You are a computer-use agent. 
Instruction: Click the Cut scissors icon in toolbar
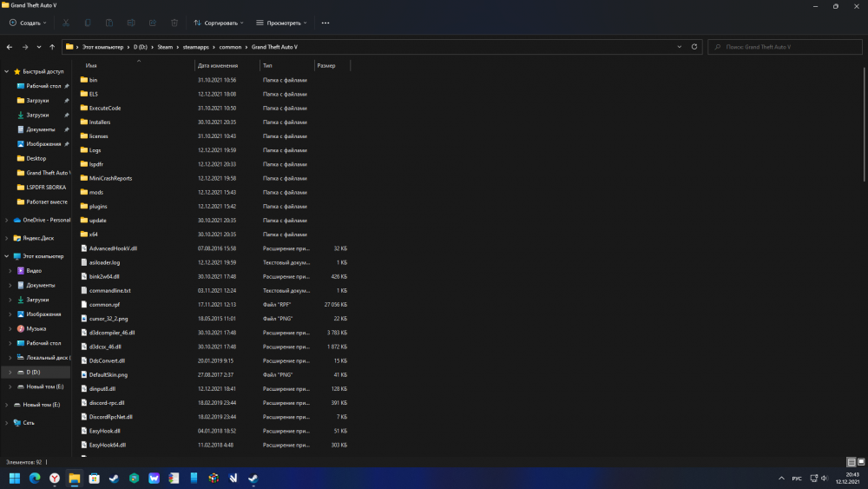coord(66,23)
